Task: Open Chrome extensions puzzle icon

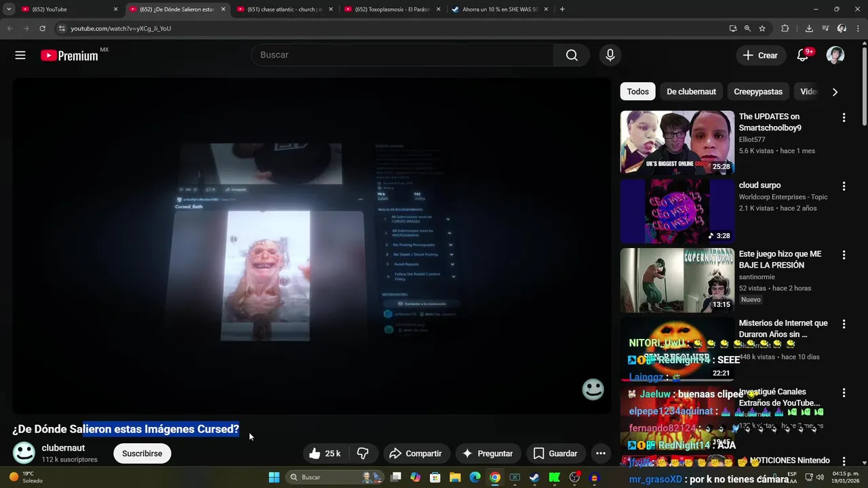Action: click(x=785, y=28)
